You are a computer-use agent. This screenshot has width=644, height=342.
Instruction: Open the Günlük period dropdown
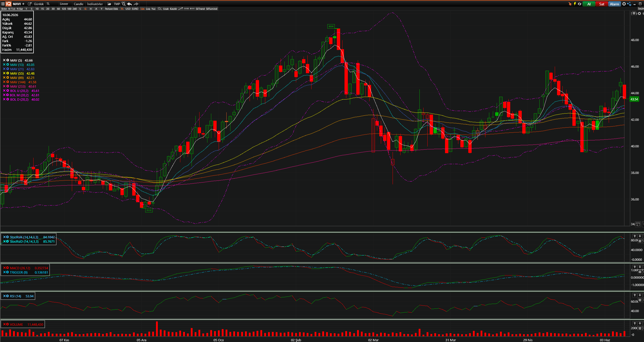(39, 4)
